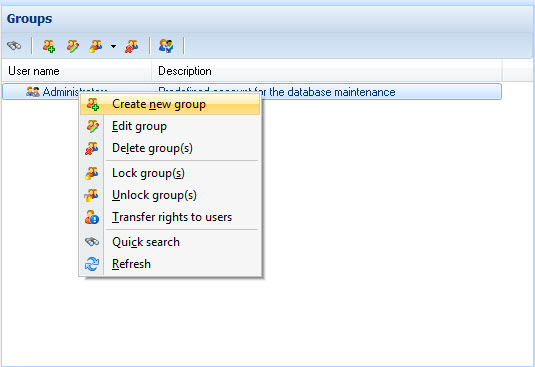
Task: Click the lock group toolbar icon
Action: (96, 46)
